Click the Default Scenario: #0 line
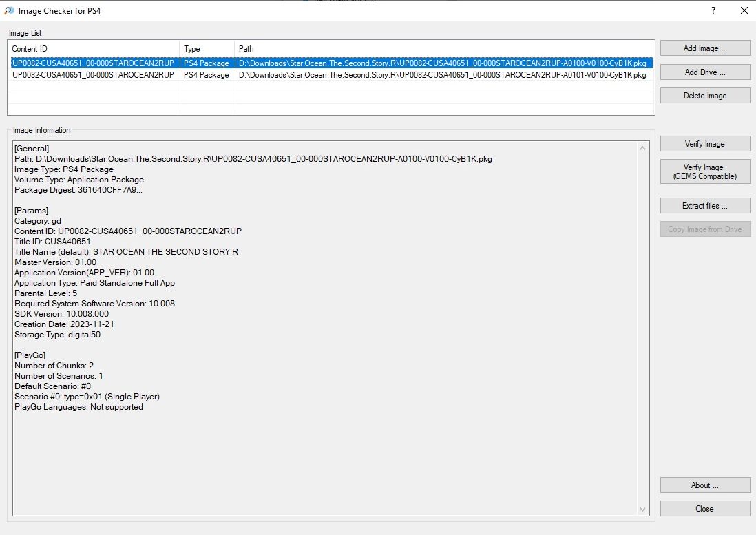 click(x=52, y=386)
